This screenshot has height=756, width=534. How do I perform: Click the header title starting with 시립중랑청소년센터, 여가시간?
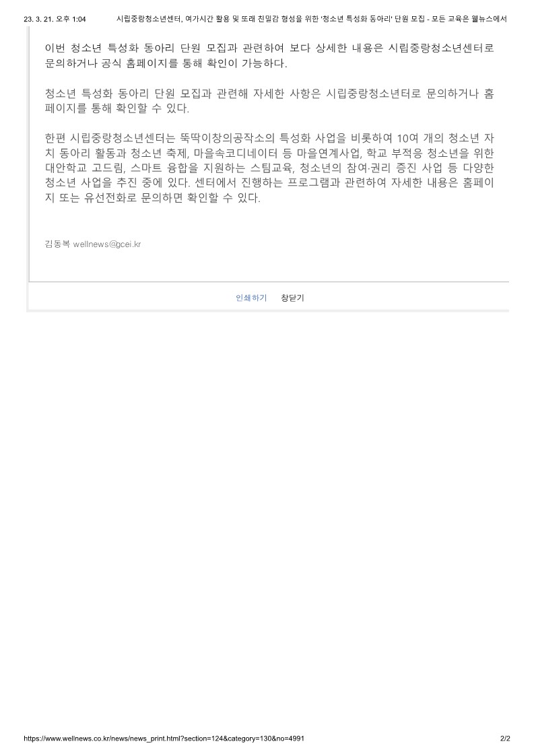[x=312, y=20]
